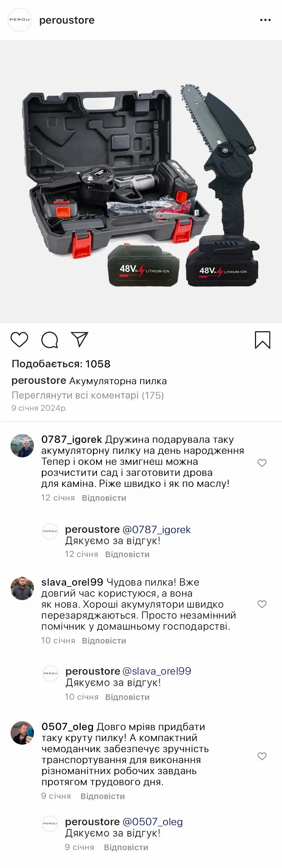Like the comment by slava_orel99

[262, 604]
